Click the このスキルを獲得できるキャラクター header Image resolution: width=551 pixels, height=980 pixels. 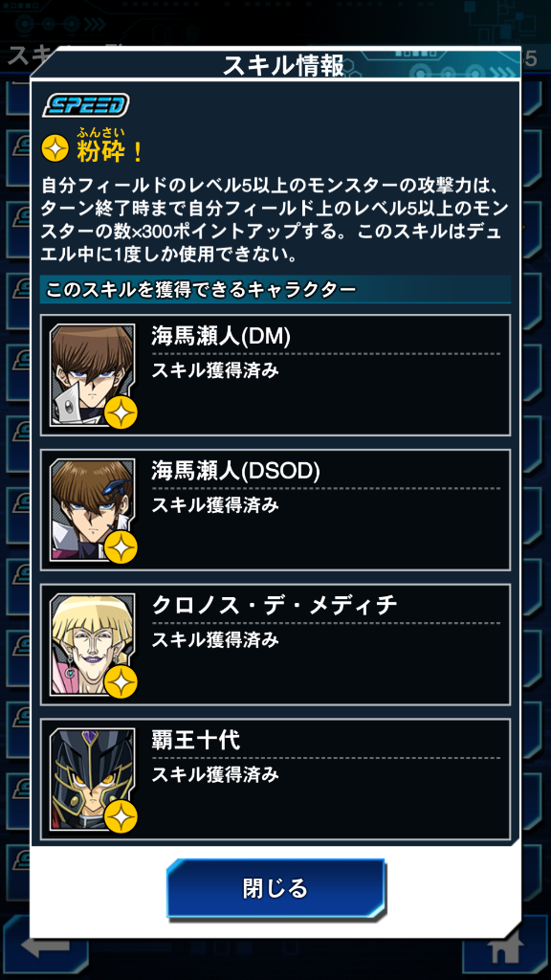pyautogui.click(x=202, y=290)
